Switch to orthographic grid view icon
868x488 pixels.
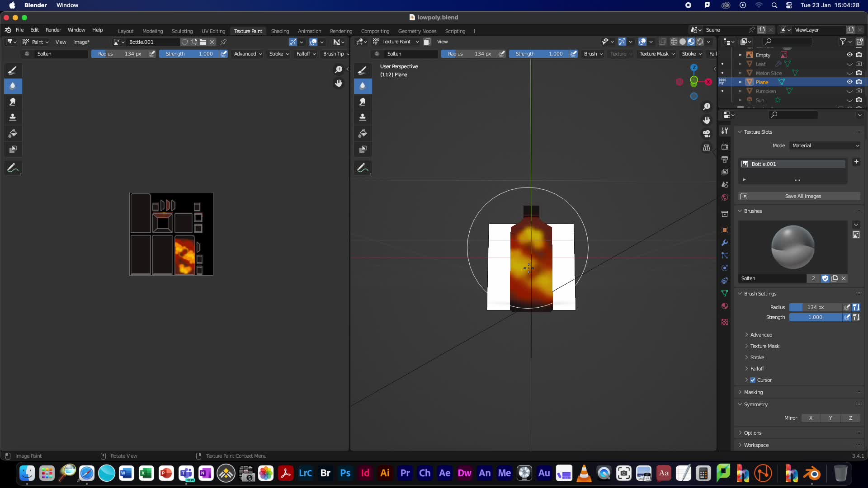coord(707,148)
